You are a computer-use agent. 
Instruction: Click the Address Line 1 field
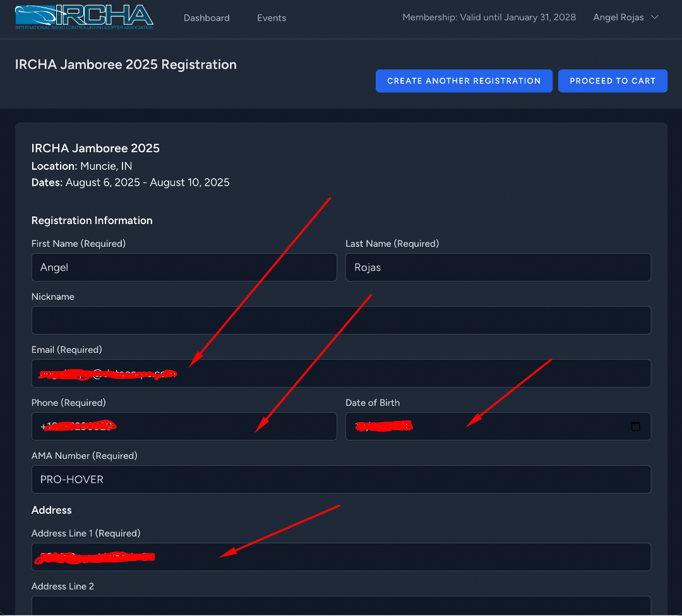[x=341, y=557]
